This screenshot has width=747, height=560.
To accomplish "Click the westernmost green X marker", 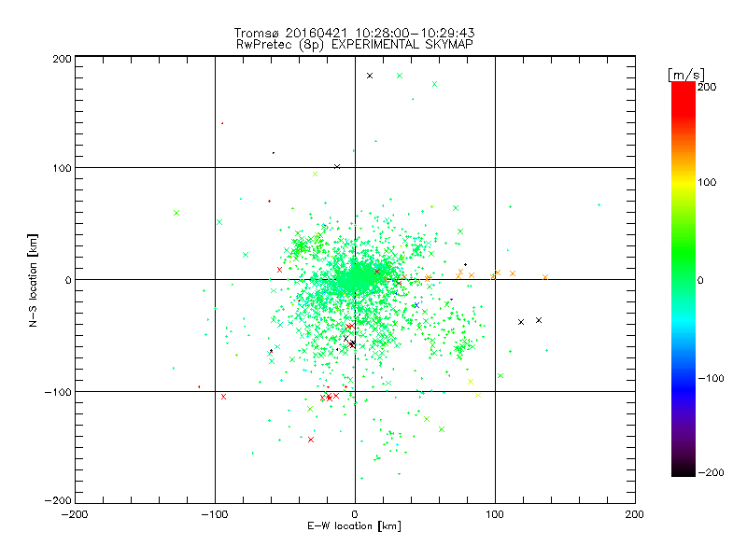I will click(176, 213).
